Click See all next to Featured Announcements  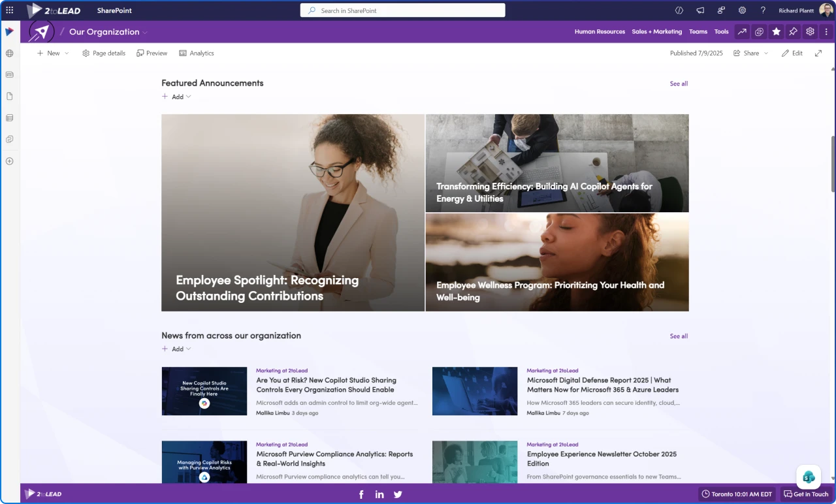coord(679,84)
